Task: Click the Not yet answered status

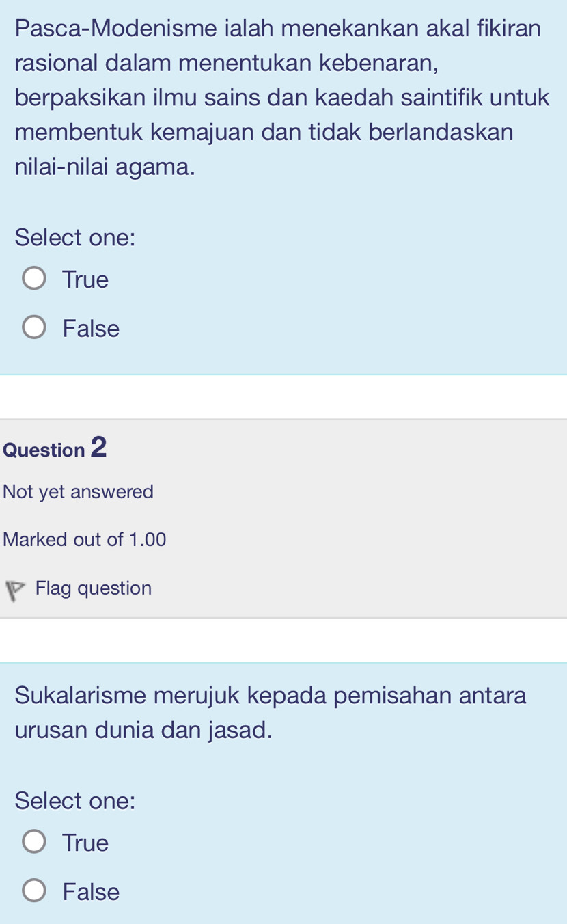Action: tap(79, 492)
